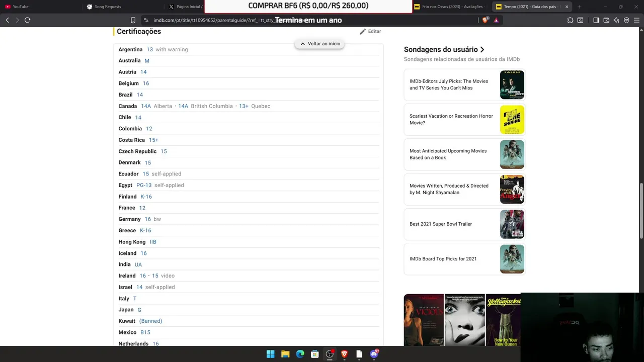Bookmark this page via bookmark icon
644x362 pixels.
tap(133, 20)
